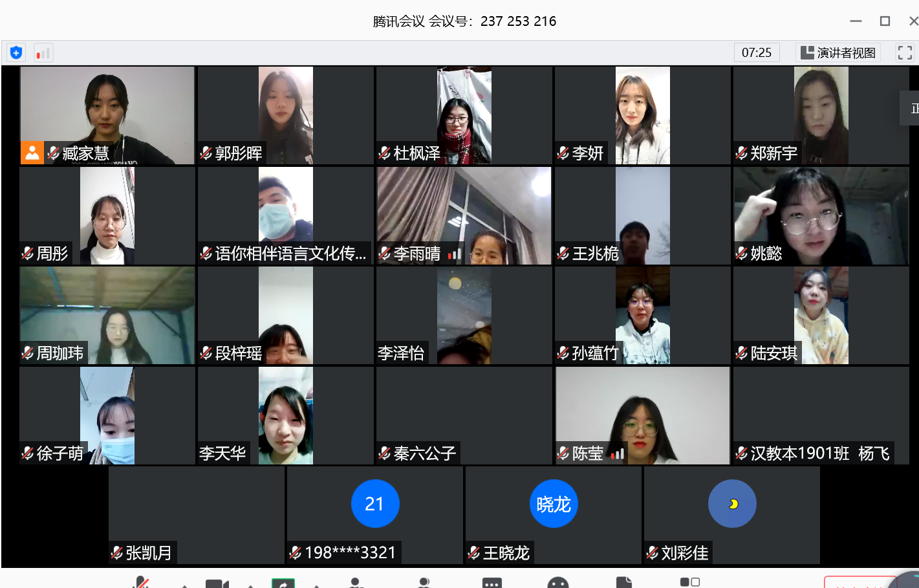Open the meeting security shield icon
The height and width of the screenshot is (588, 919).
click(16, 53)
